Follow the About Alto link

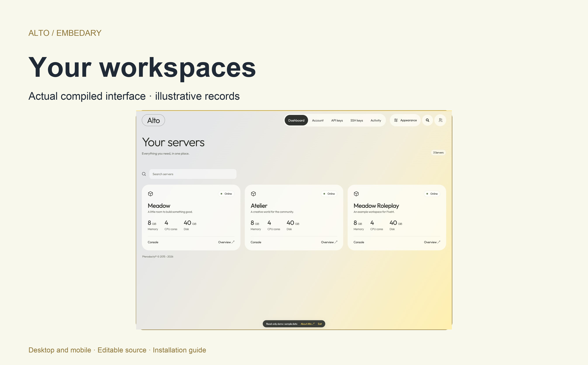[x=307, y=324]
